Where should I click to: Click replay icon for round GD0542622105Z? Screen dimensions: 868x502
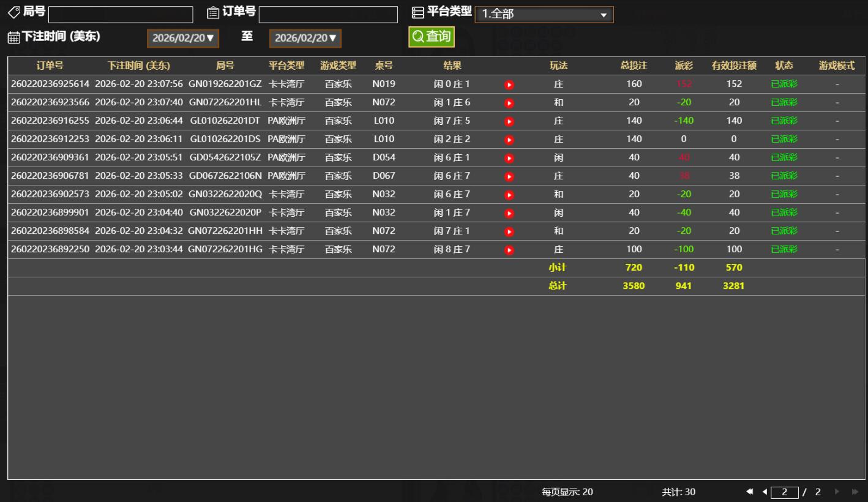[509, 158]
